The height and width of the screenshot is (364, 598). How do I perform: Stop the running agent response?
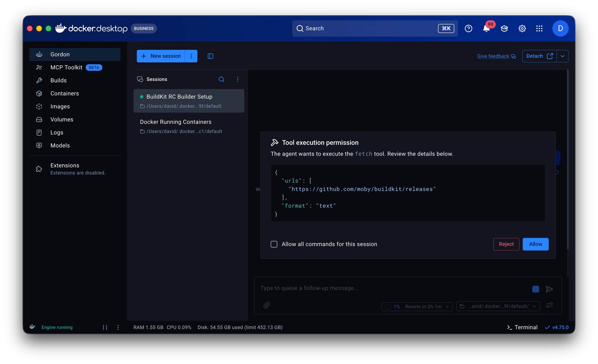click(535, 289)
